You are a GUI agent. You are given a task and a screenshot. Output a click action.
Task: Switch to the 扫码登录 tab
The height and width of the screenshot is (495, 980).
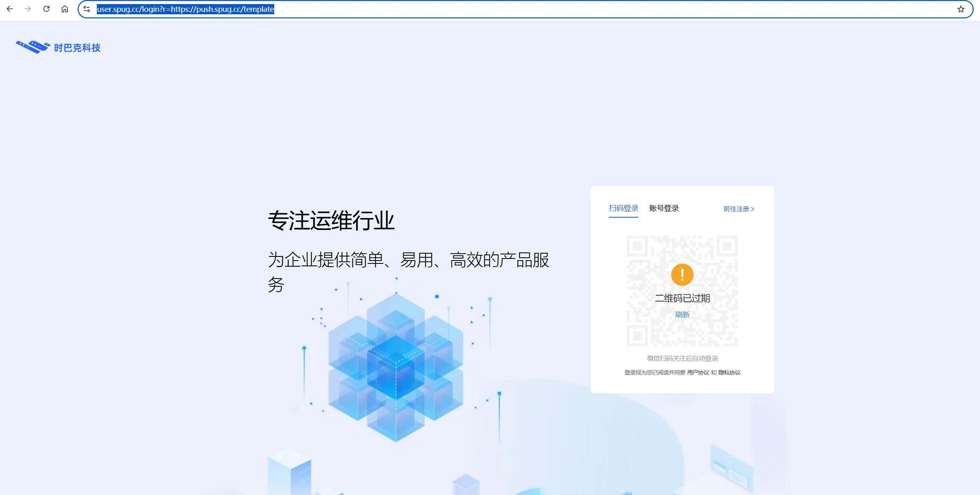pyautogui.click(x=623, y=208)
